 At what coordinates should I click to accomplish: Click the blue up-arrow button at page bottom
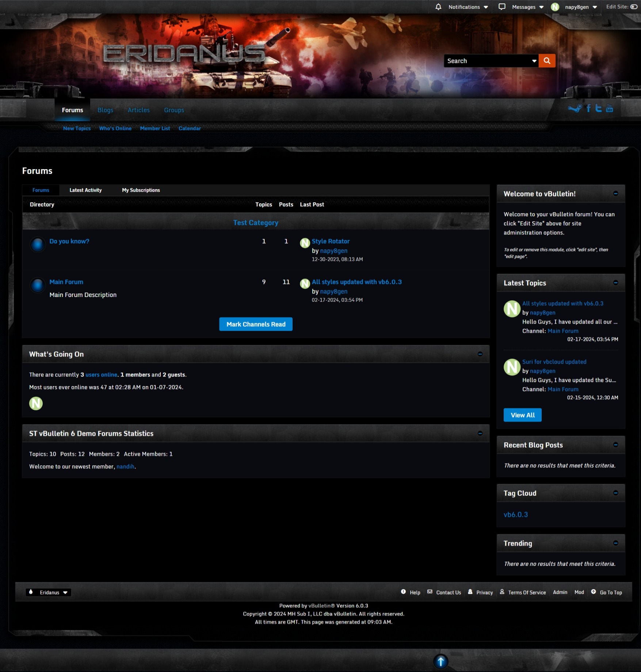(x=440, y=661)
